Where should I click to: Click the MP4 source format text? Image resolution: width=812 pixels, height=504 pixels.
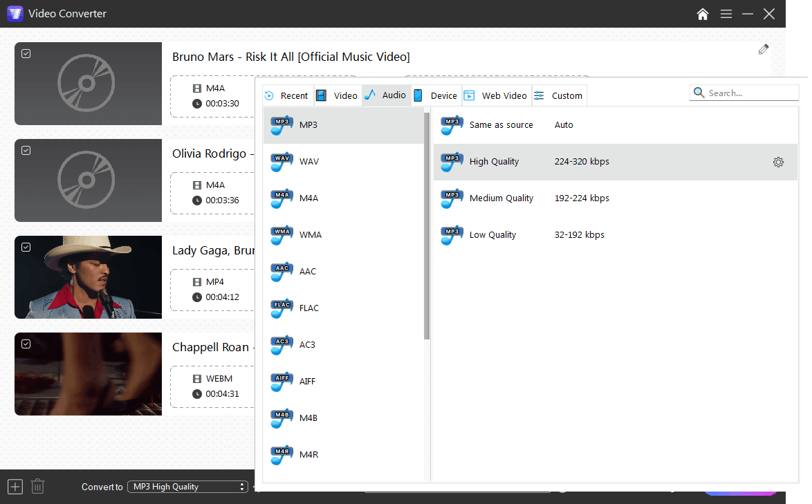point(215,282)
